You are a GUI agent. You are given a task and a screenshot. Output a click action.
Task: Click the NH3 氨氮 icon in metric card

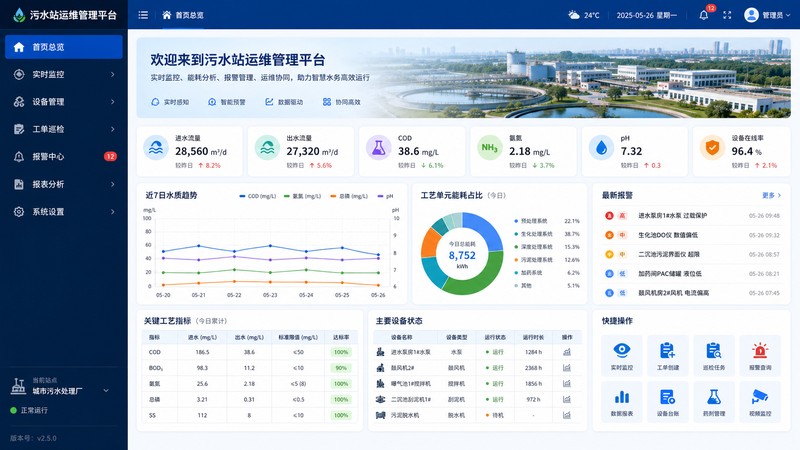(490, 147)
